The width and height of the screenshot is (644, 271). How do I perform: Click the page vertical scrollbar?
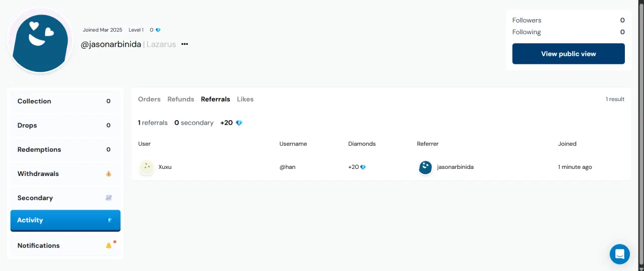point(641,135)
